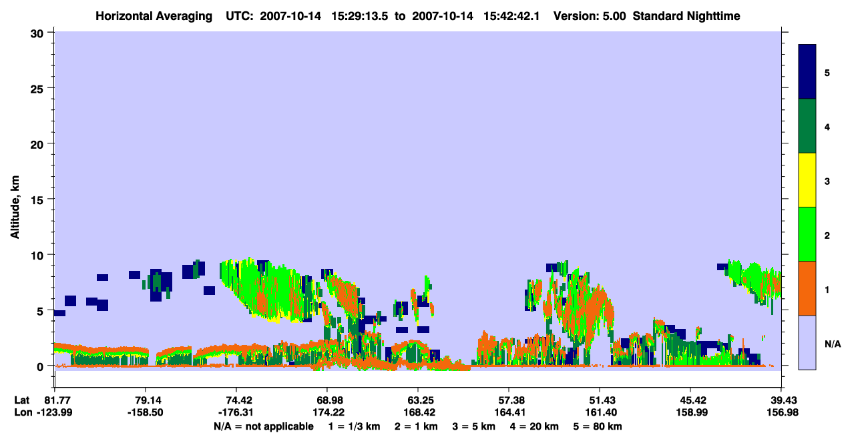The height and width of the screenshot is (445, 868).
Task: Click longitude value -176.31
Action: click(x=236, y=412)
